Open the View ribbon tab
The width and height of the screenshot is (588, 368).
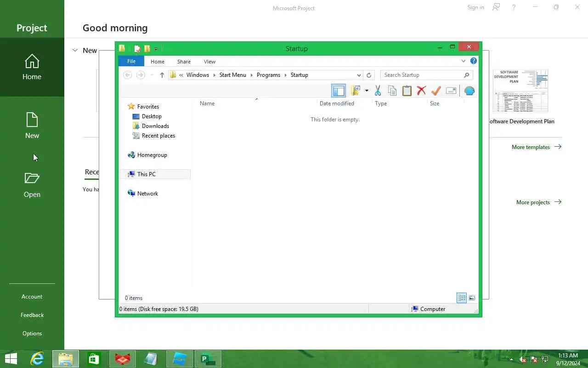[209, 62]
